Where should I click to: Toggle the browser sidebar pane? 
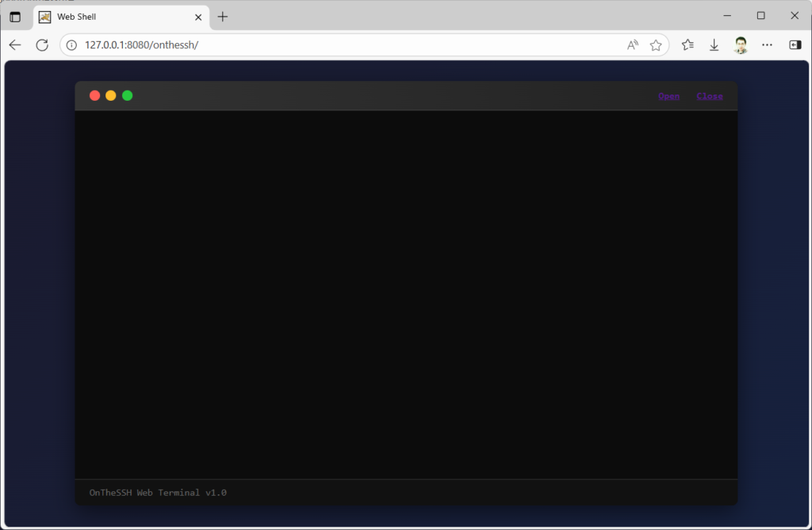[x=795, y=45]
